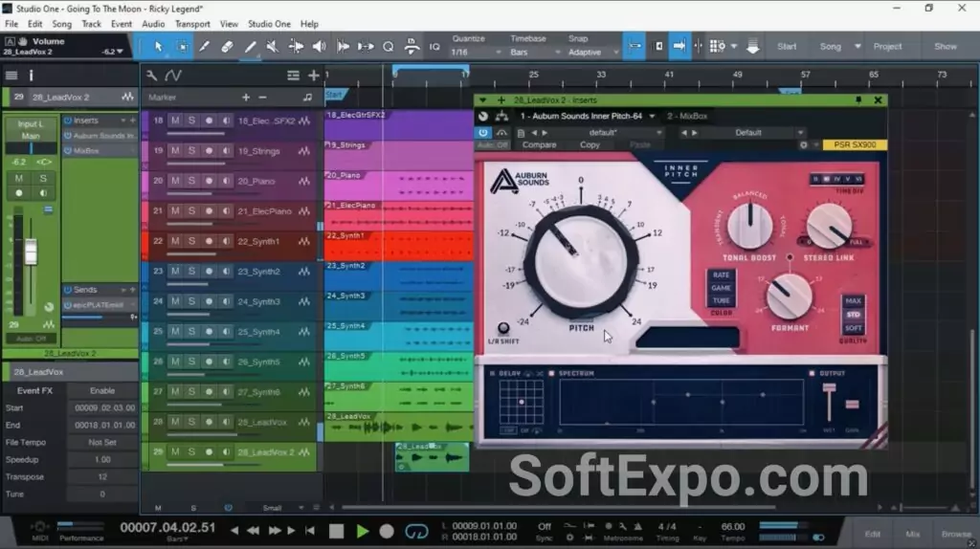Solo track 20_Piano
Image resolution: width=980 pixels, height=549 pixels.
coord(191,181)
